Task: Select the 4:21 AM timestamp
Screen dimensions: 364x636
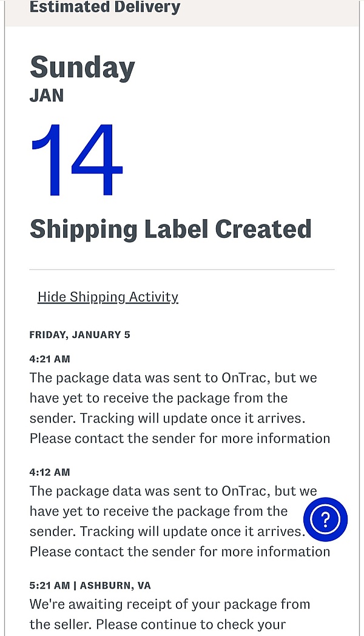Action: [x=50, y=359]
